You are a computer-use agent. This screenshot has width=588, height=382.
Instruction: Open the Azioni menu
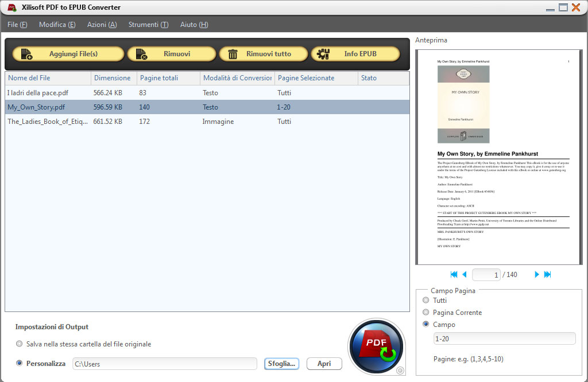point(102,25)
